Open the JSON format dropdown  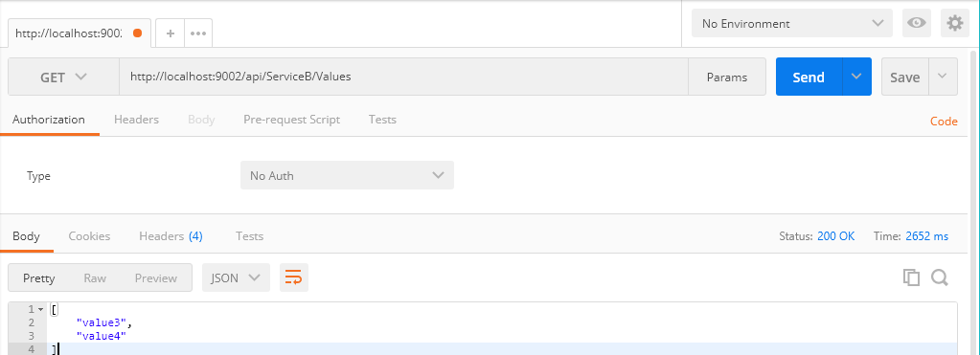pyautogui.click(x=236, y=277)
